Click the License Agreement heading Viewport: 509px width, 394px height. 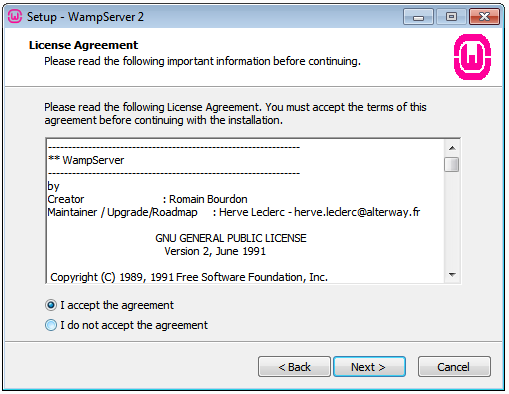(83, 45)
